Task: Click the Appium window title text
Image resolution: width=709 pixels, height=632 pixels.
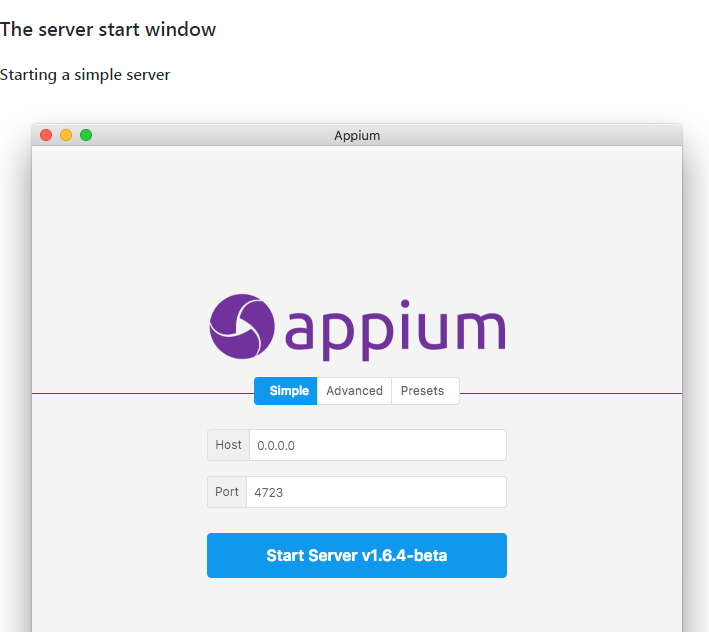Action: pyautogui.click(x=357, y=136)
